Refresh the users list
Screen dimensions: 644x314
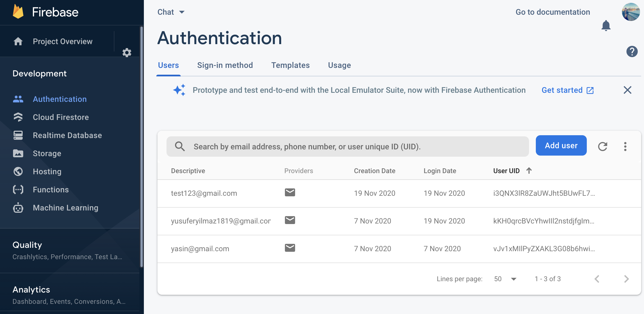coord(602,146)
